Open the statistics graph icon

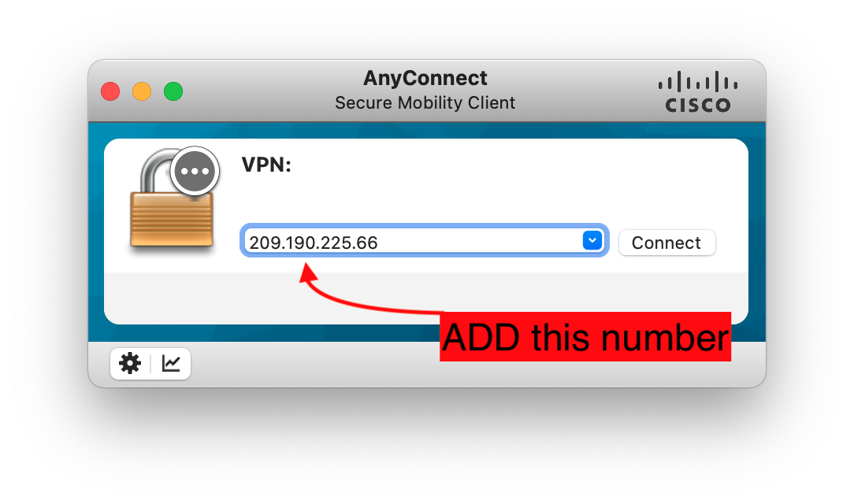click(171, 364)
